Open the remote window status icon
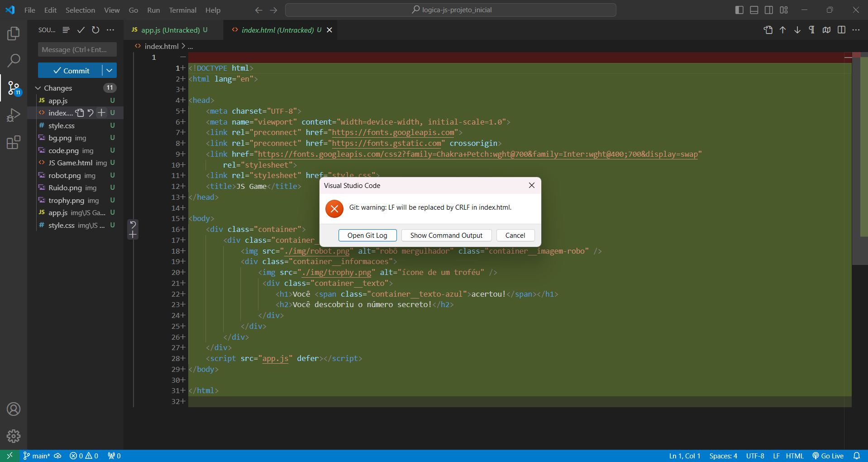868x462 pixels. click(10, 456)
